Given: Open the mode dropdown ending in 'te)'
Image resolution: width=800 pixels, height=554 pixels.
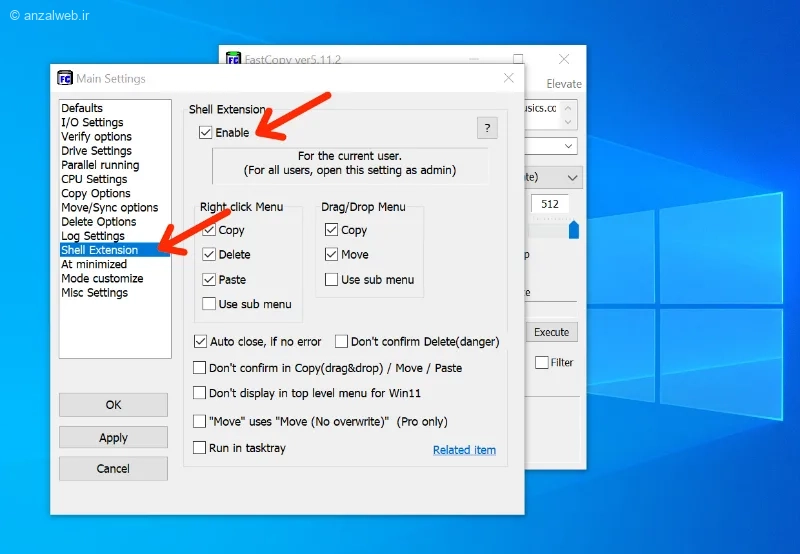Looking at the screenshot, I should [572, 178].
